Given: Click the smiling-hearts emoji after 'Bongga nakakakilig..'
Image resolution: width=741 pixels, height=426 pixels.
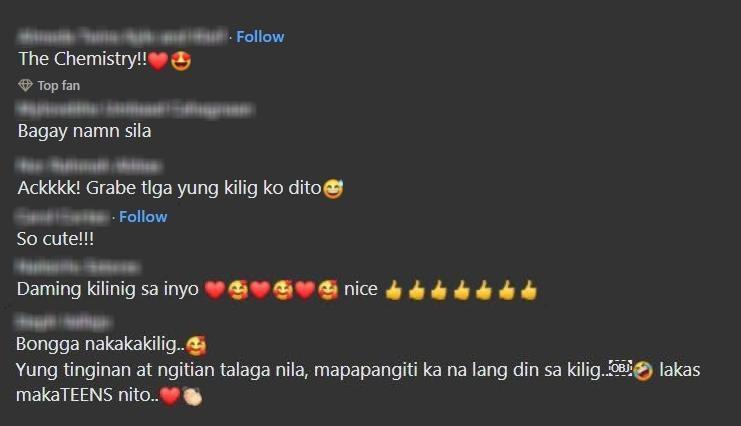Looking at the screenshot, I should click(x=196, y=346).
